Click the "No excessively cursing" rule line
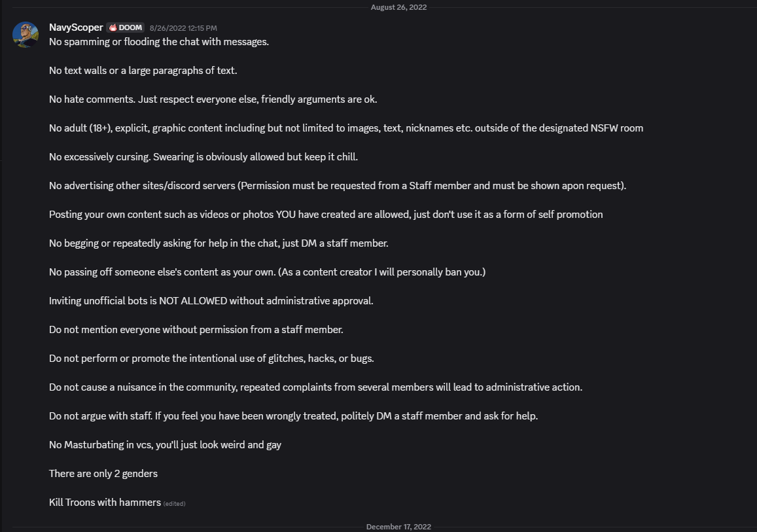The height and width of the screenshot is (532, 757). tap(203, 157)
